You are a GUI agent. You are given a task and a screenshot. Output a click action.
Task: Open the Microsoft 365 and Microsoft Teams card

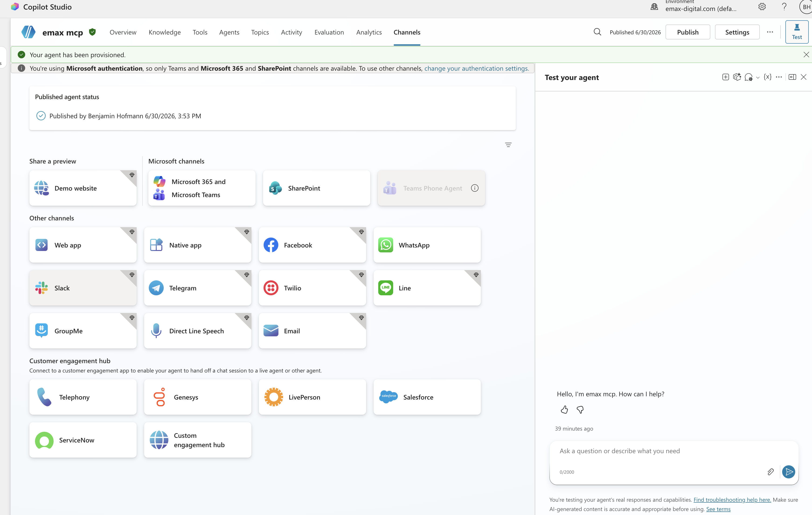[x=202, y=188]
